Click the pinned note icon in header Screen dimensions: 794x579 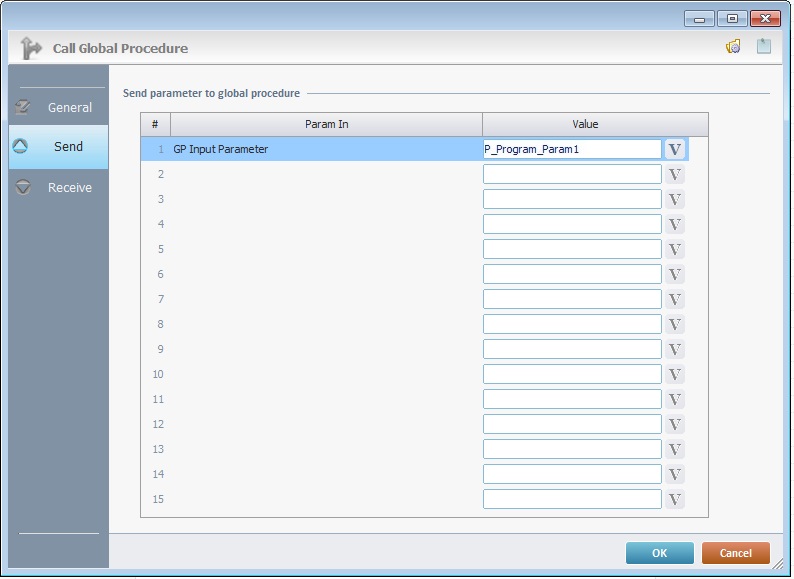pyautogui.click(x=764, y=47)
